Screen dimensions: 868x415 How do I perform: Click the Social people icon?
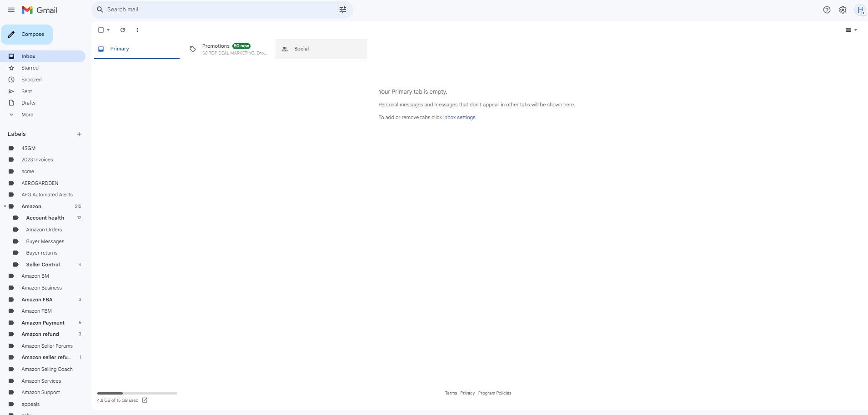pos(285,49)
